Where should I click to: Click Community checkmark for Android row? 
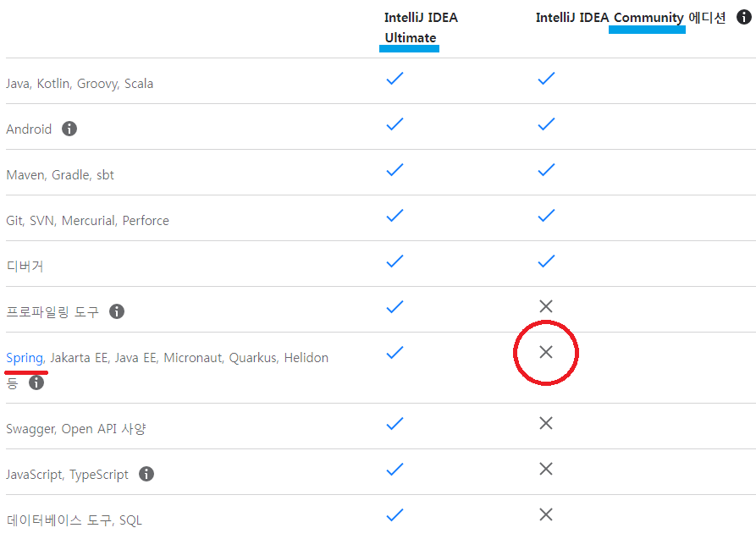[546, 124]
